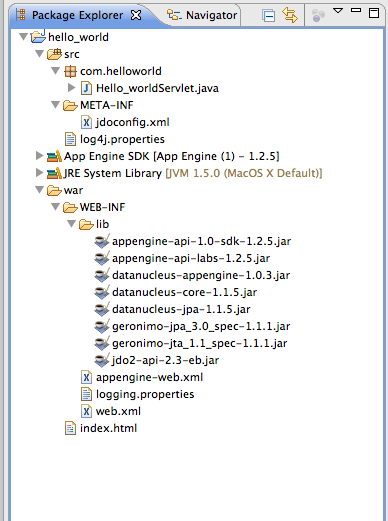This screenshot has height=521, width=388.
Task: Expand the JRE System Library
Action: (x=39, y=172)
